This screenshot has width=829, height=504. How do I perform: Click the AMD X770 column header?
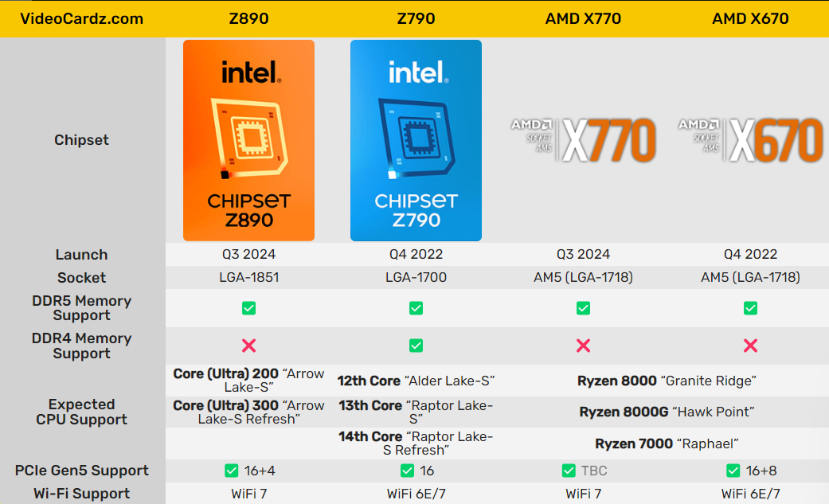583,18
